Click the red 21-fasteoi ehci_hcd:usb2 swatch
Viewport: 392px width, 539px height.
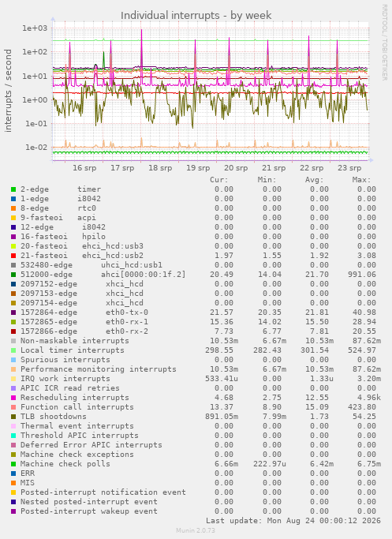(13, 256)
